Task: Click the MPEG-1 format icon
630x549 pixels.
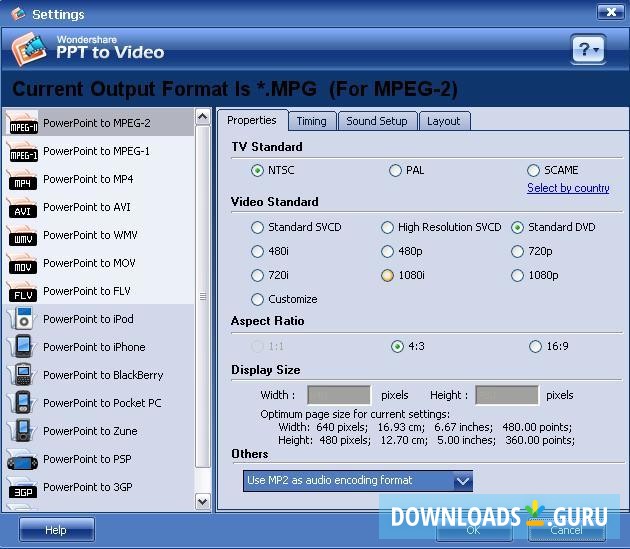Action: 23,151
